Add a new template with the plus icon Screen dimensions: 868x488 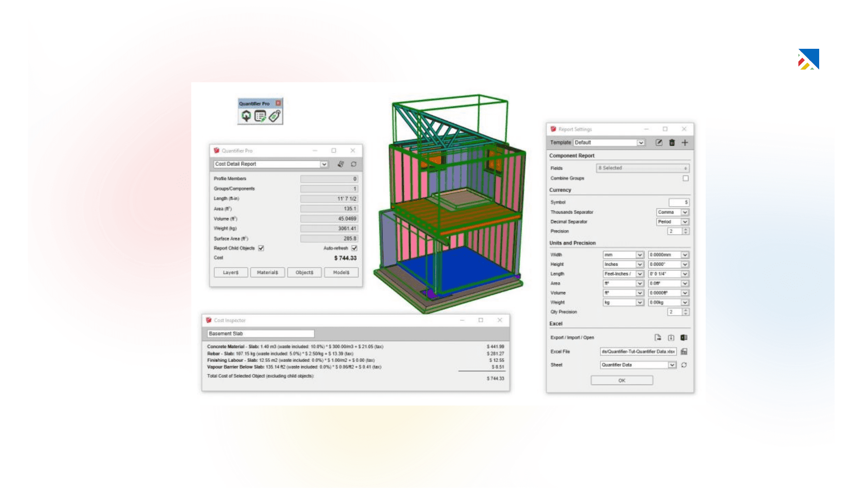click(x=684, y=142)
